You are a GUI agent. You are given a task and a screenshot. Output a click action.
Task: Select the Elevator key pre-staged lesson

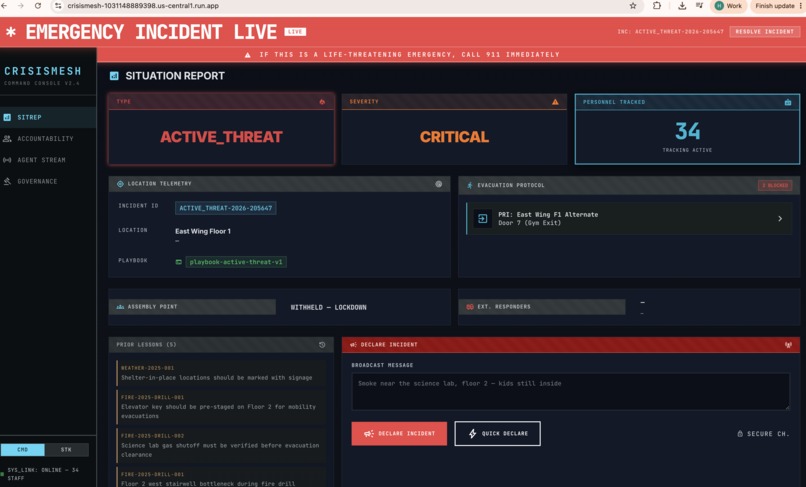[x=221, y=406]
